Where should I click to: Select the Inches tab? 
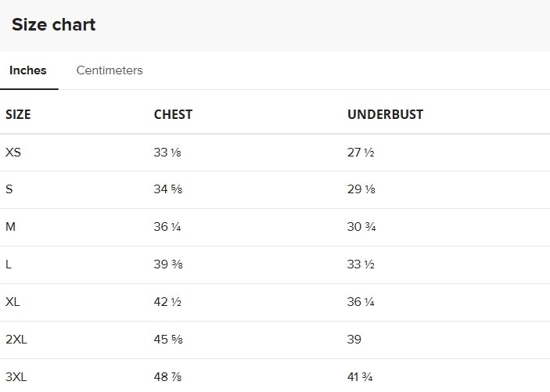[x=28, y=70]
